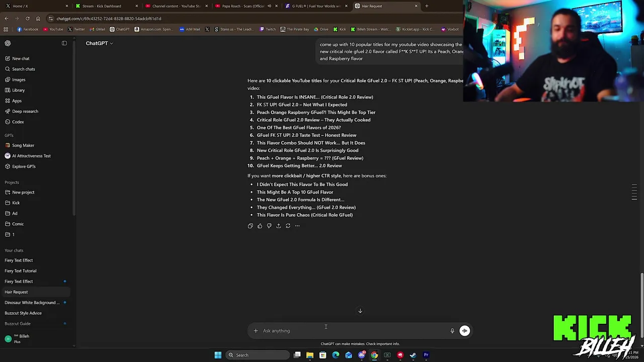Image resolution: width=644 pixels, height=362 pixels.
Task: Collapse the GPTs section header
Action: (9, 135)
